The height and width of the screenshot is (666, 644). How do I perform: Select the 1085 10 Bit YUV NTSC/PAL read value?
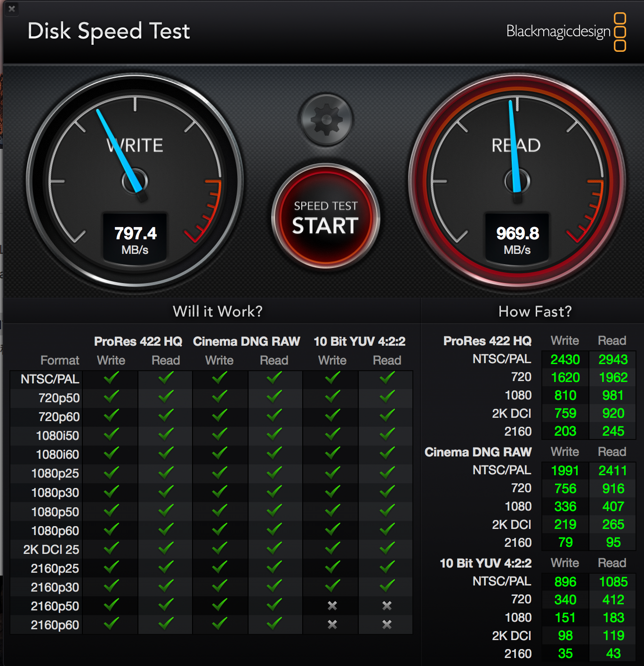613,582
